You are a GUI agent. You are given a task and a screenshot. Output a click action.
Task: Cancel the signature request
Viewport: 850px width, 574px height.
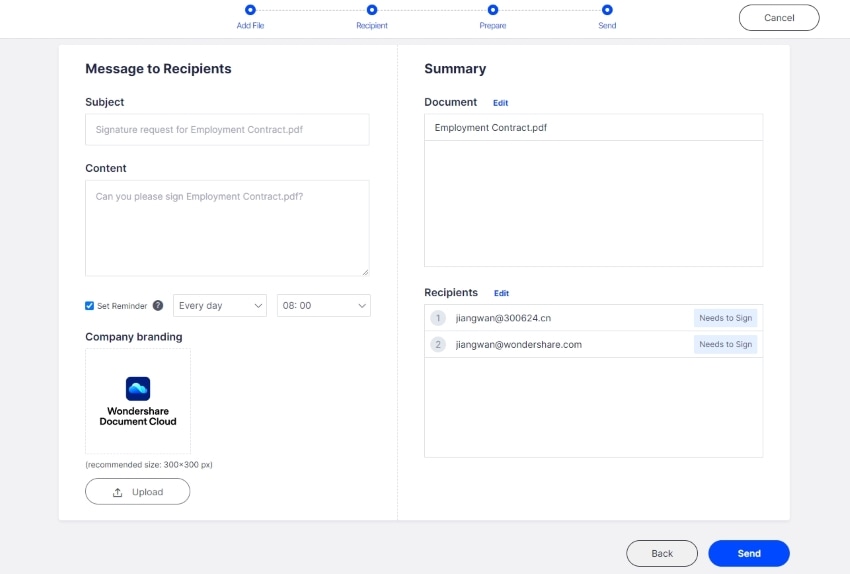click(779, 18)
